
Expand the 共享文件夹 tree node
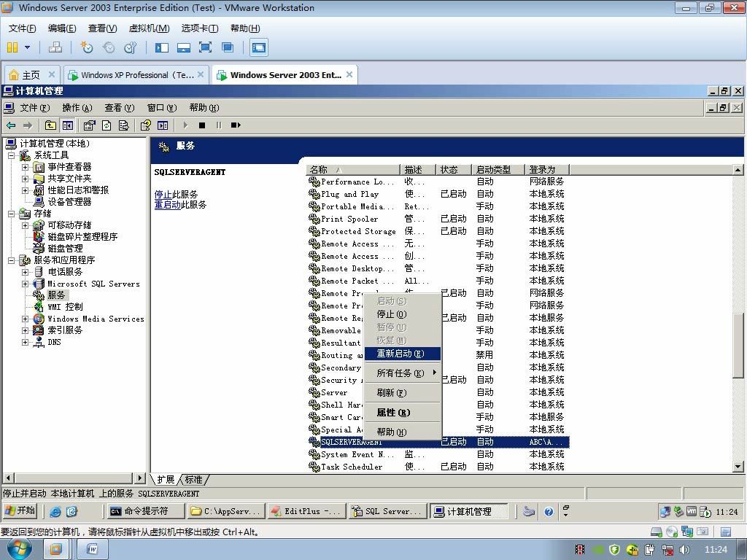(26, 179)
